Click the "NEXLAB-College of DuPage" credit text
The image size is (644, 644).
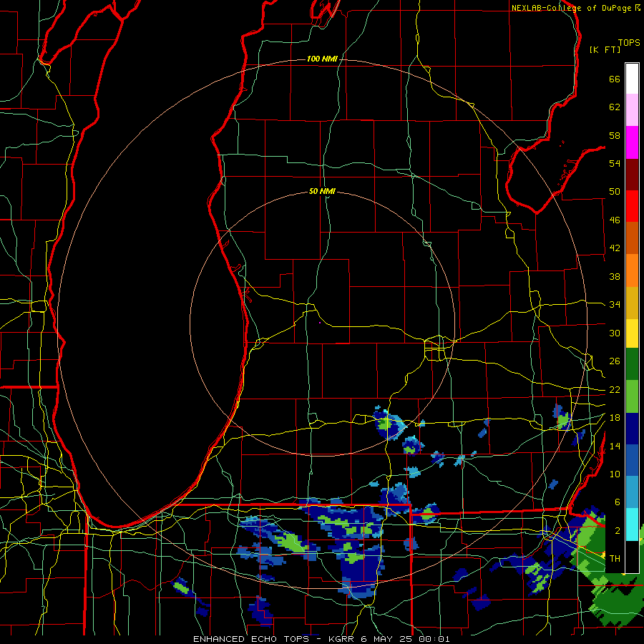[571, 8]
